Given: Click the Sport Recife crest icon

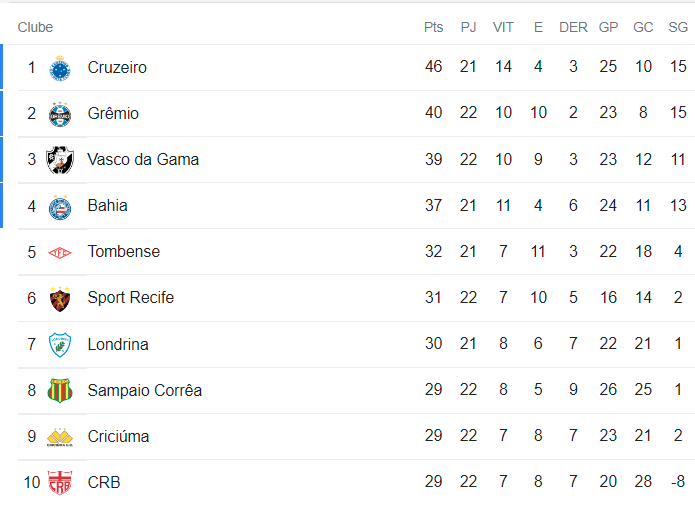Looking at the screenshot, I should coord(61,298).
